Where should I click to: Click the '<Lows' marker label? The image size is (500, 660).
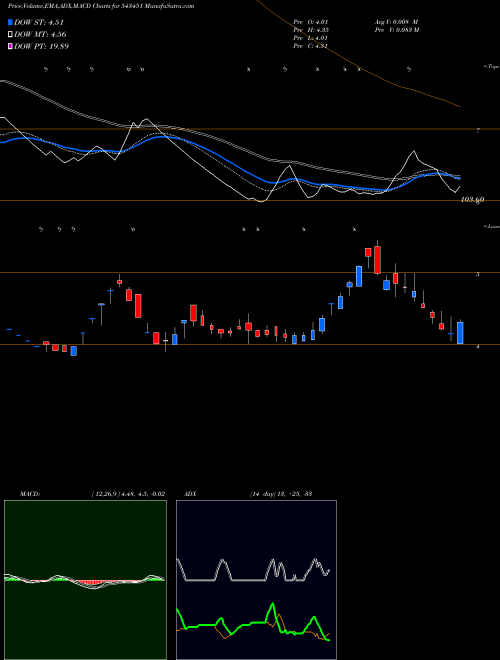pos(492,226)
